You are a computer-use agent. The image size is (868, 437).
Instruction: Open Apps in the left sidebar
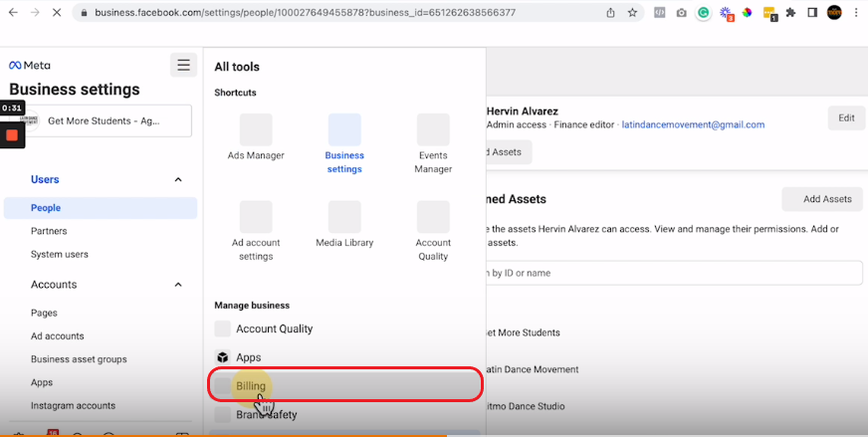click(x=42, y=382)
